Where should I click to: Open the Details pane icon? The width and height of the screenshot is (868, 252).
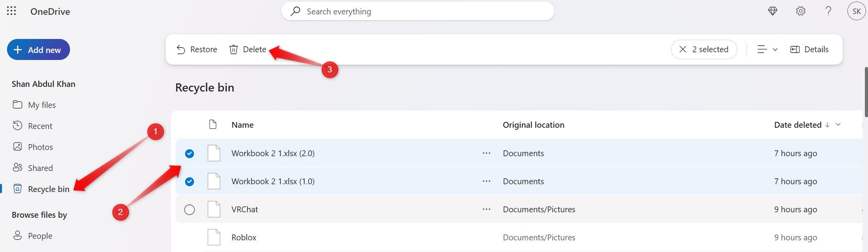click(x=795, y=49)
